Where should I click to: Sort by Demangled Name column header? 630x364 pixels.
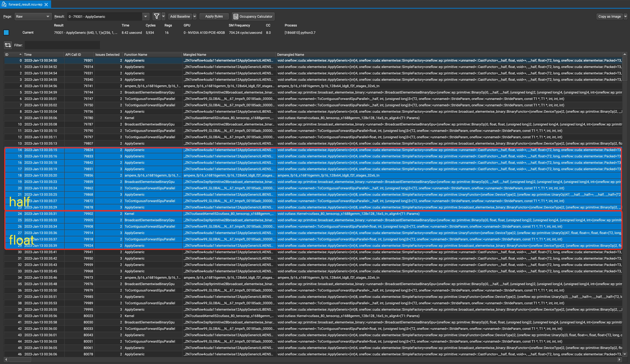[x=449, y=54]
